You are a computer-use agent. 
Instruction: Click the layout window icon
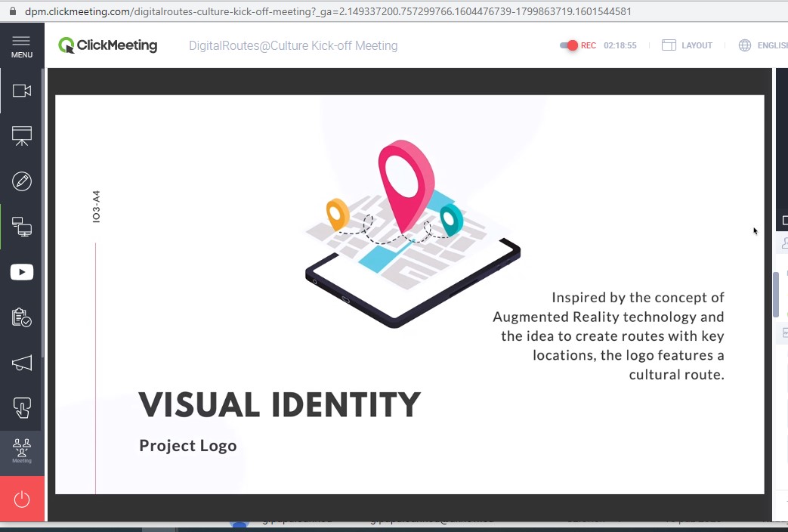point(669,45)
